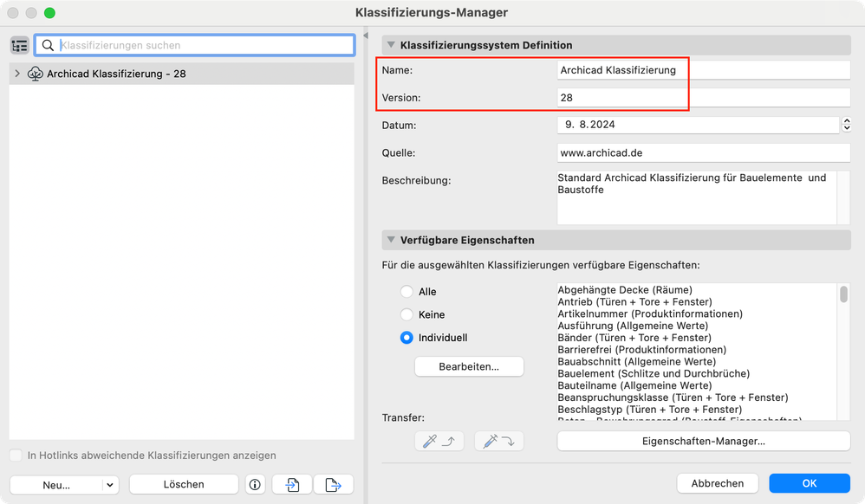Click the info icon next to Löschen

[x=255, y=485]
